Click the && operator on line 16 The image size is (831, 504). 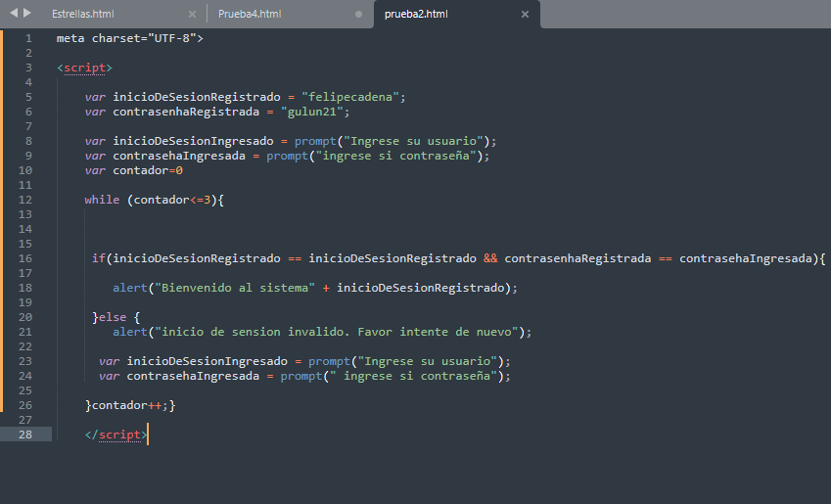pos(490,258)
